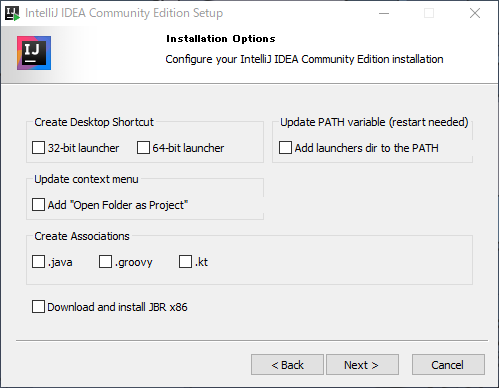Click the IntelliJ IDEA IJ logo
Image resolution: width=499 pixels, height=388 pixels.
coord(34,53)
